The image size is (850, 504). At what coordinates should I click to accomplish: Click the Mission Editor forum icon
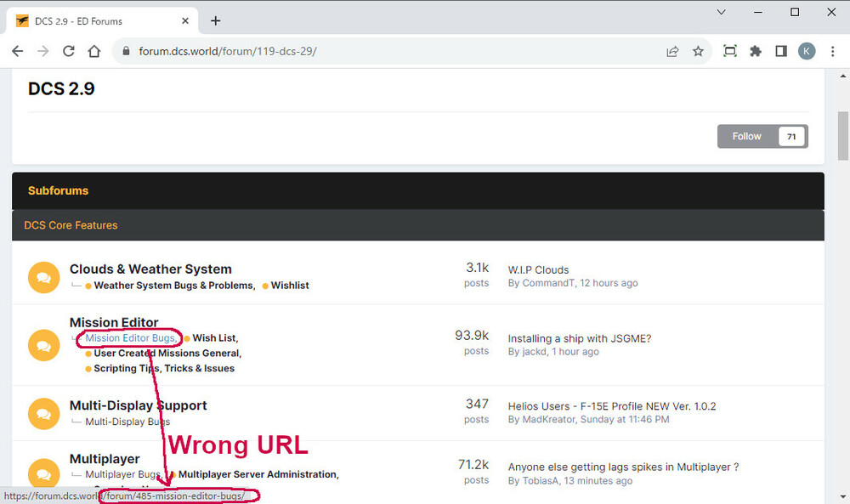44,345
